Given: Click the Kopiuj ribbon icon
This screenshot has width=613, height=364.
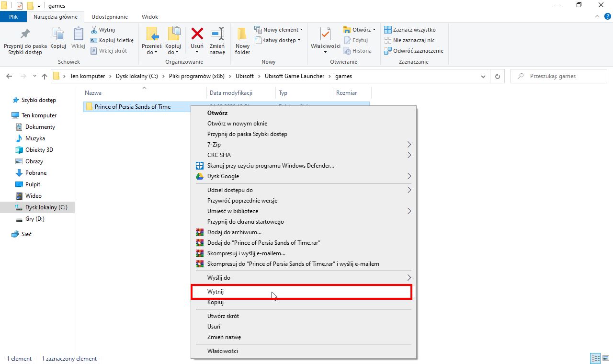Looking at the screenshot, I should pyautogui.click(x=58, y=34).
